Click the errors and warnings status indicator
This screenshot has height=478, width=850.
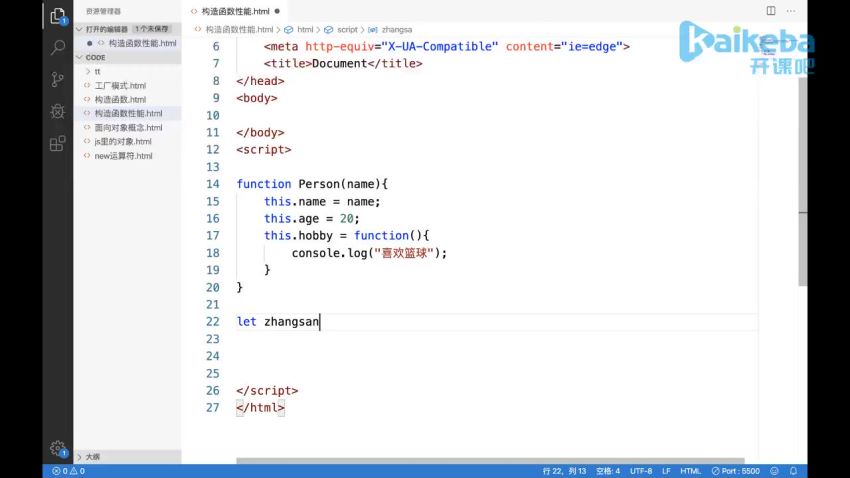pos(68,471)
